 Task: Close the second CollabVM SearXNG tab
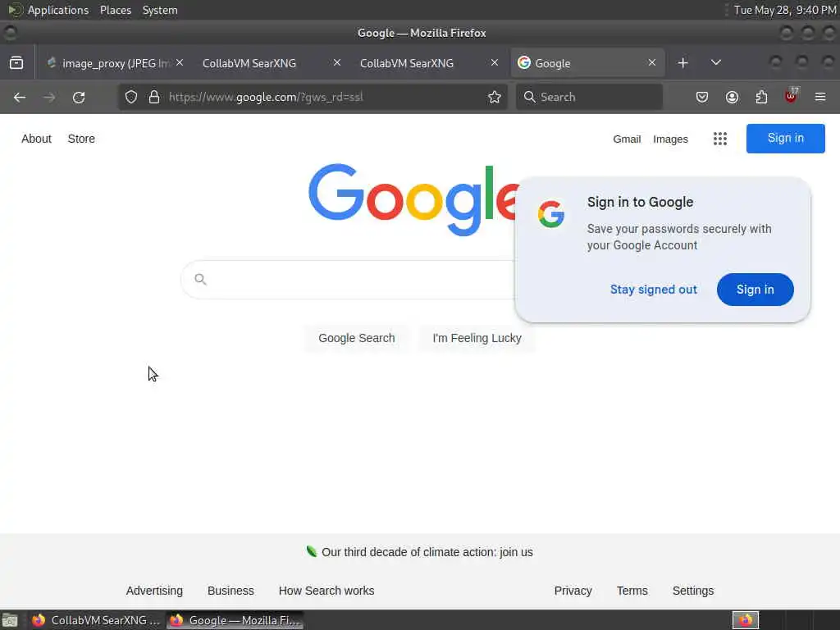point(495,62)
